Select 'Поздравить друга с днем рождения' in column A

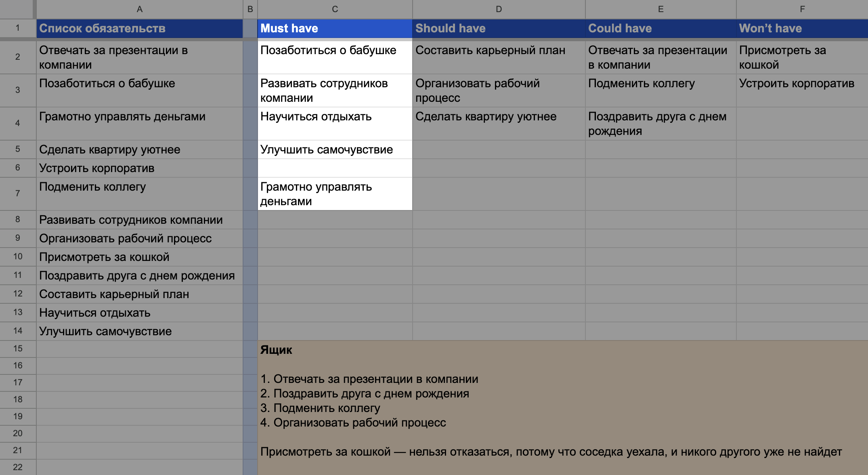(x=140, y=275)
